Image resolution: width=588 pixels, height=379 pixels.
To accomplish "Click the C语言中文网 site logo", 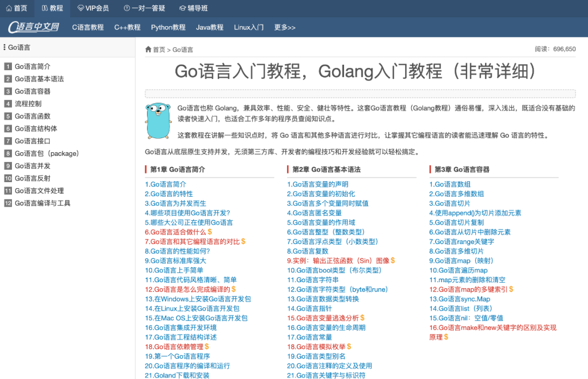I will (33, 27).
